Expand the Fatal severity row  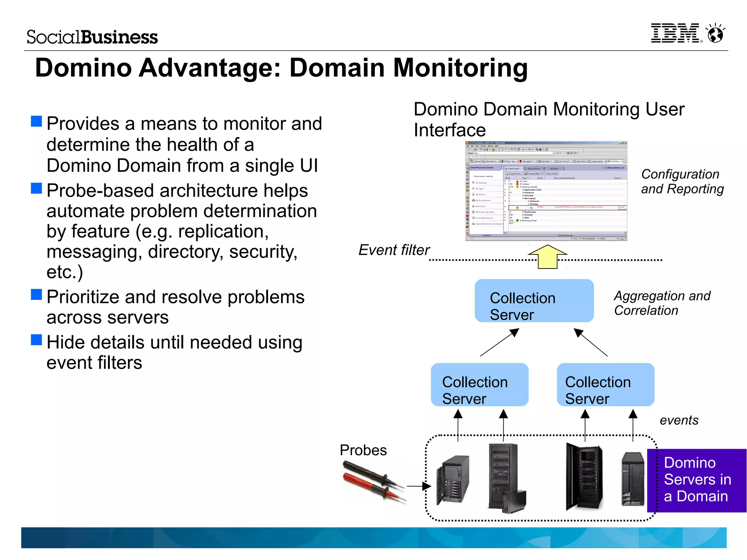click(x=520, y=181)
